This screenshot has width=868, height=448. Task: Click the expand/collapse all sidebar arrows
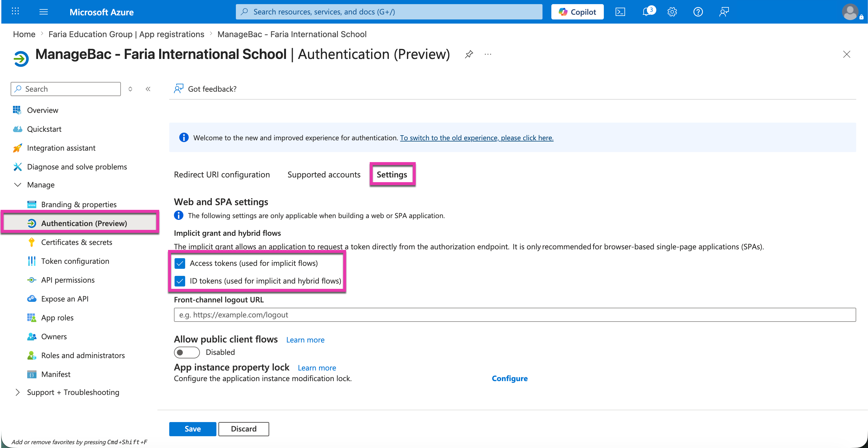[130, 89]
